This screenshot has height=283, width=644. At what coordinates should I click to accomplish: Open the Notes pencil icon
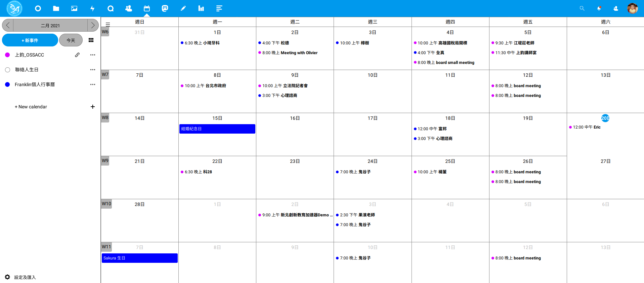[183, 8]
